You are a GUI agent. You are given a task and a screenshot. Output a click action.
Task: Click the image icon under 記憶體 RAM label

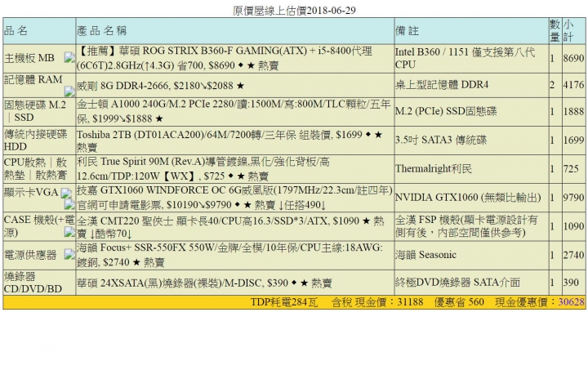[x=69, y=91]
